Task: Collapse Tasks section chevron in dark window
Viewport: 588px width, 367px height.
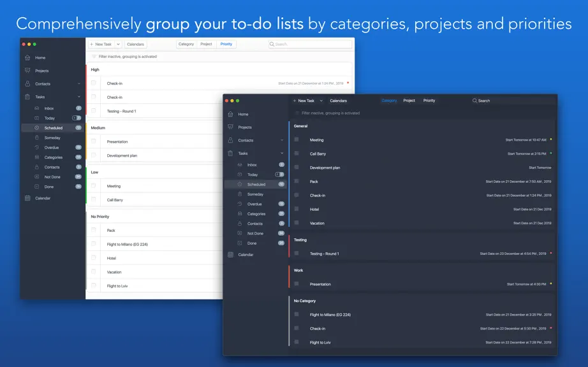Action: (x=282, y=153)
